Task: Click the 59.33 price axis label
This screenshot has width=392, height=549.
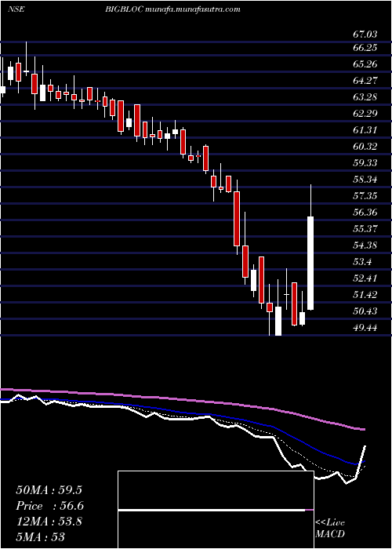Action: (x=365, y=162)
